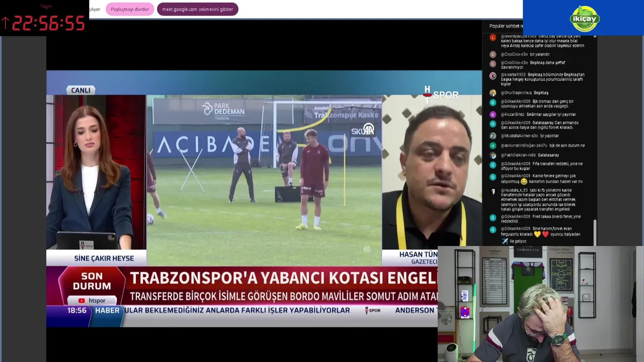The width and height of the screenshot is (644, 362).
Task: Click username '@MustafaAcimer-s3o' in chat
Action: 519,136
